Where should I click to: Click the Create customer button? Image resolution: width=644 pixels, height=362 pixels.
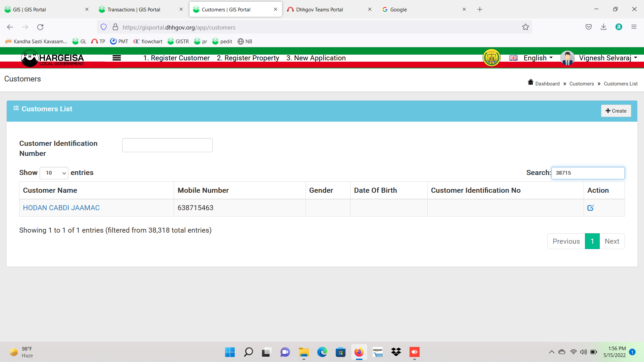click(616, 111)
